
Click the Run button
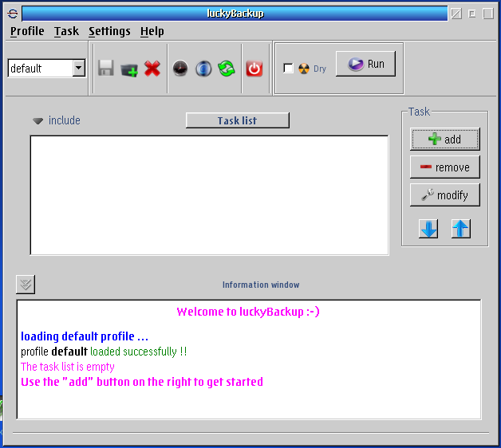point(365,64)
